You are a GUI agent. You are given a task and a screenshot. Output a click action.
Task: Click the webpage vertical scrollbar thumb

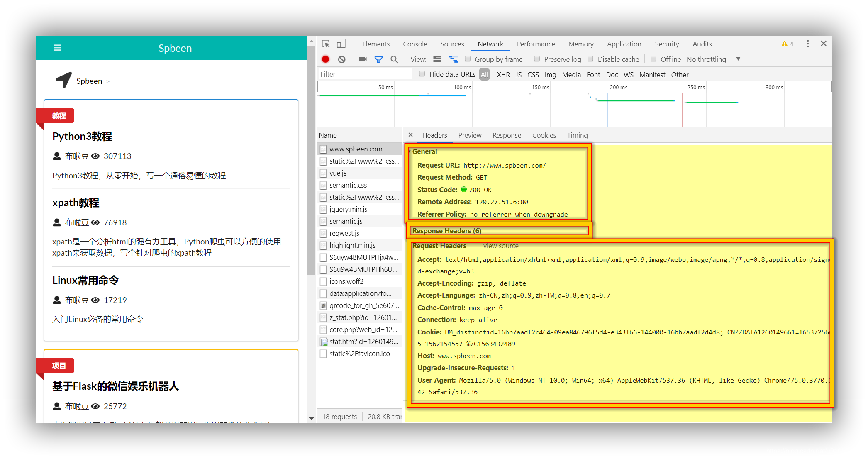[311, 160]
